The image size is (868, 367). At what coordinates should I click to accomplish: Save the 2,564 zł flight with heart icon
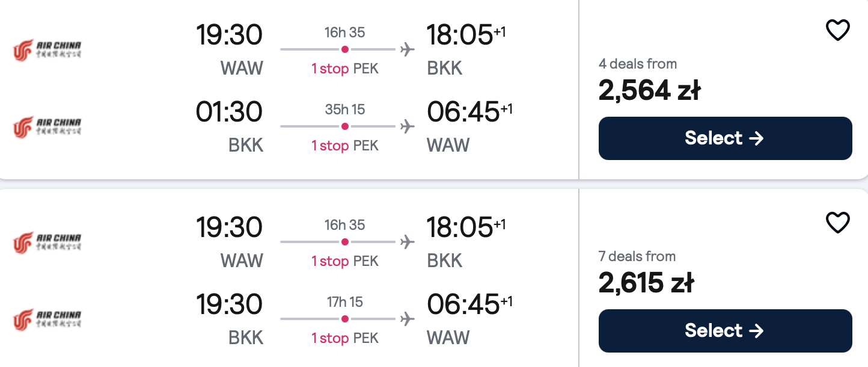pos(837,30)
